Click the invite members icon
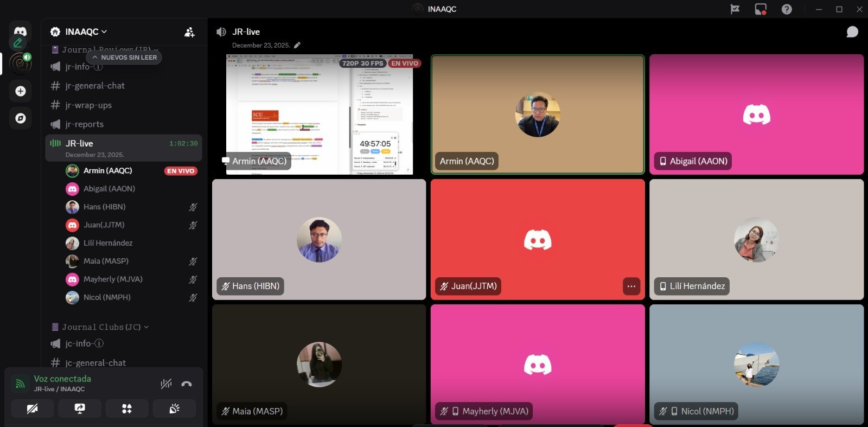 point(189,33)
